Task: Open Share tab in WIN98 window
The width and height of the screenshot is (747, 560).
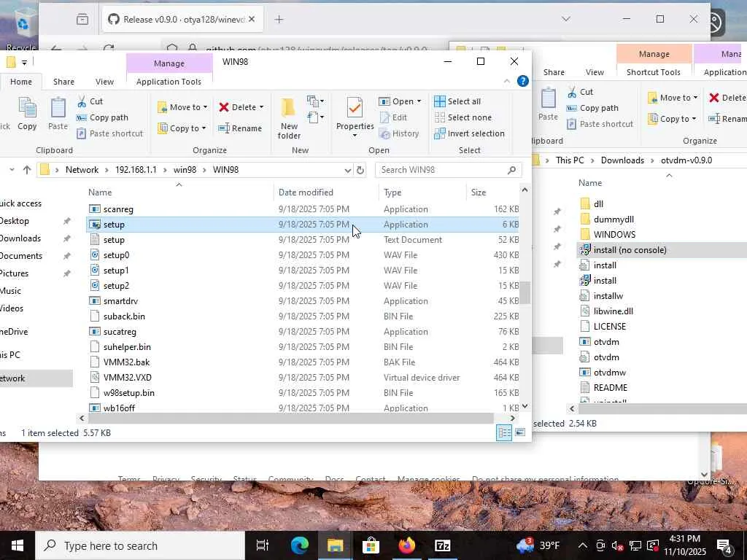Action: [64, 82]
